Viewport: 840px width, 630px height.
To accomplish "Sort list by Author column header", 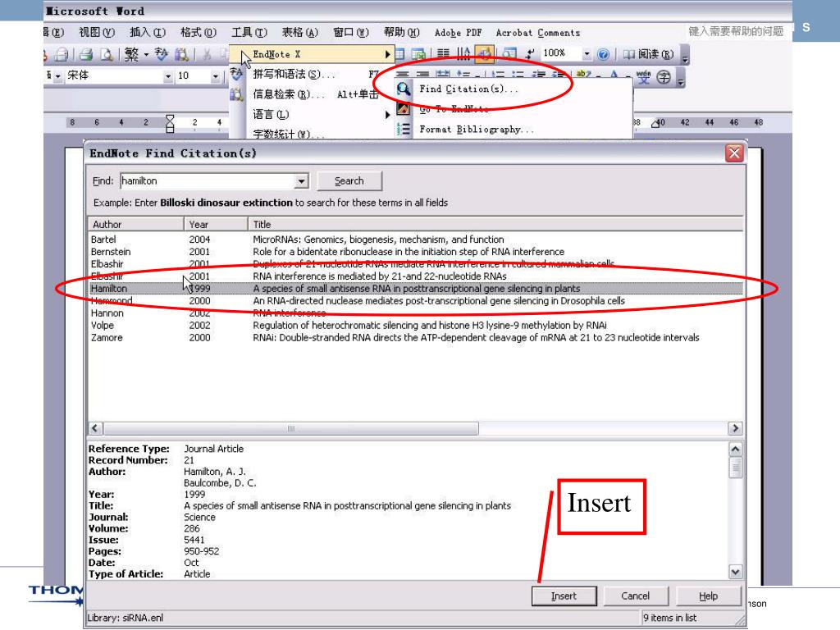I will [135, 224].
